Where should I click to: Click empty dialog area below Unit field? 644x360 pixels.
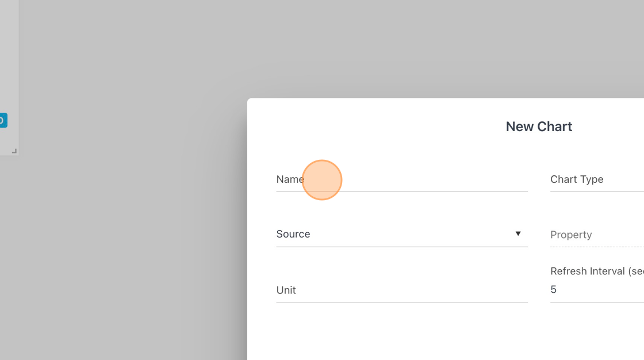point(402,333)
